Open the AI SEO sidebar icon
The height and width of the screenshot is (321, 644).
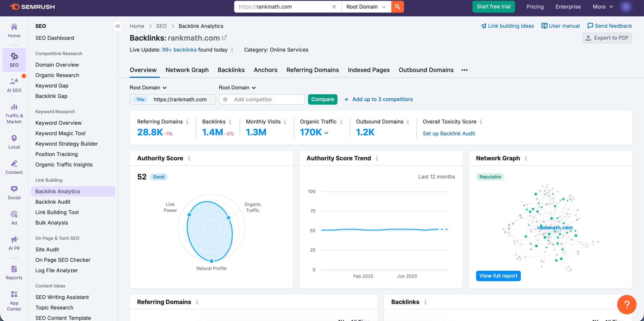(x=14, y=83)
